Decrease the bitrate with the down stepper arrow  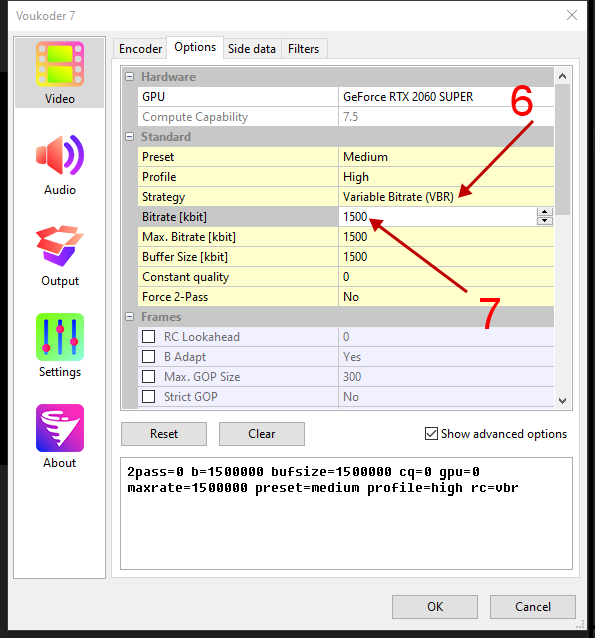[545, 221]
